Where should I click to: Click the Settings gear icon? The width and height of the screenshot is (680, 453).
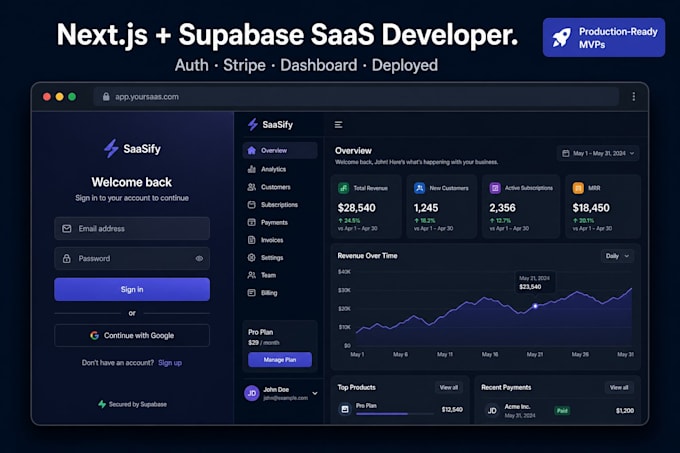click(251, 257)
